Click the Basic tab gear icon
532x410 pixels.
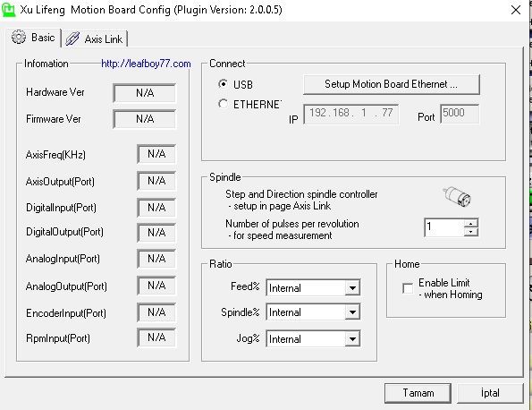point(18,37)
